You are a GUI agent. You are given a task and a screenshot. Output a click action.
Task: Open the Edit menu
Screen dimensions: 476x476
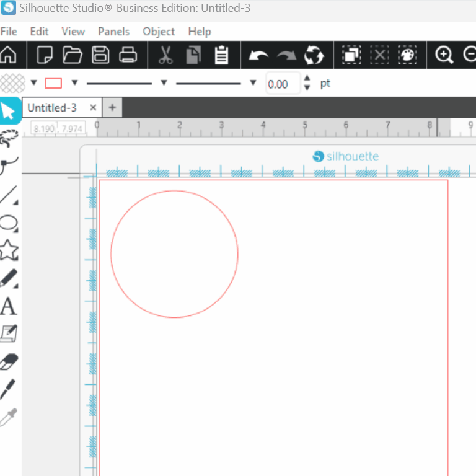pos(39,31)
